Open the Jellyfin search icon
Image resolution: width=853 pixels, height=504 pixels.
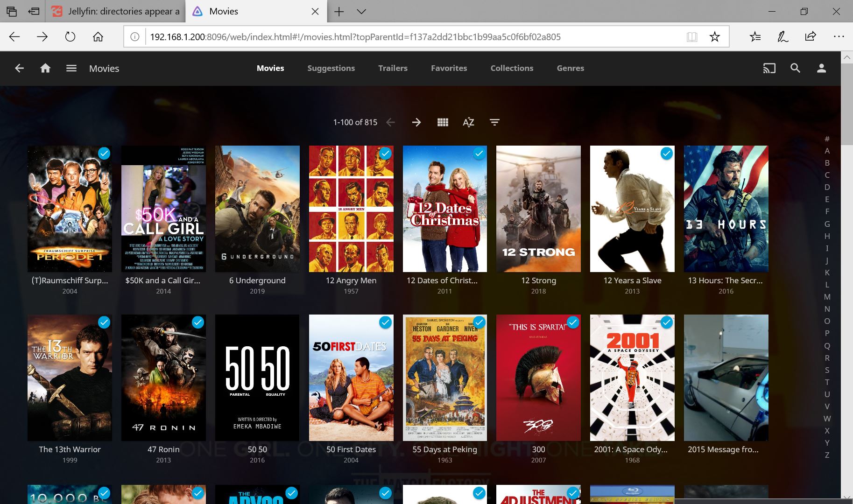(795, 68)
